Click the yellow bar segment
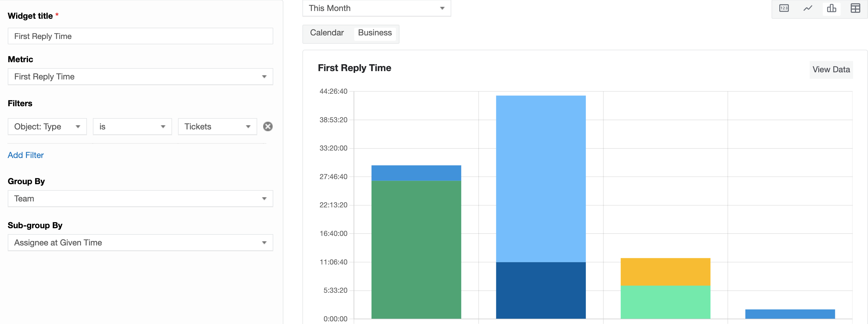This screenshot has height=324, width=868. coord(666,272)
